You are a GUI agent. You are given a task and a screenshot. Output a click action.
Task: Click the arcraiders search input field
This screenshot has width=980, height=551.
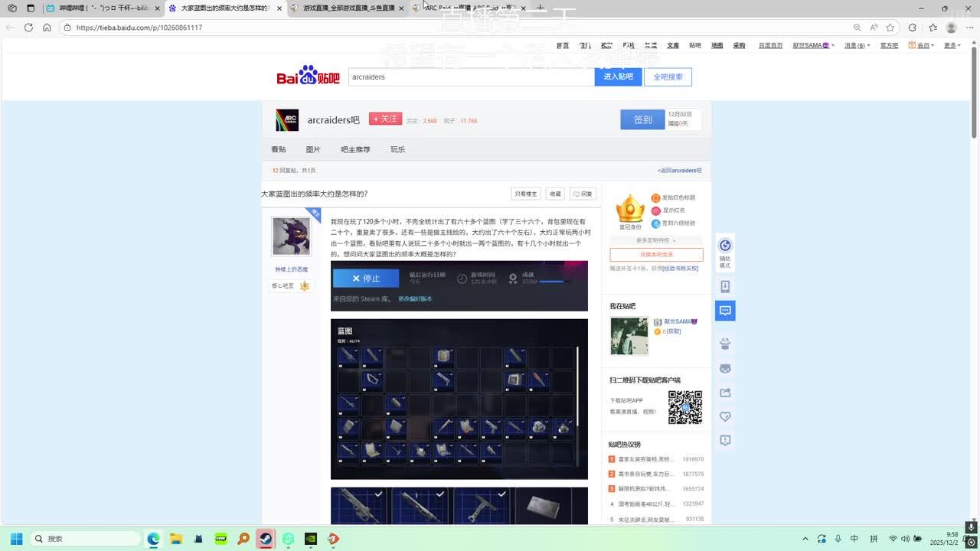point(471,77)
